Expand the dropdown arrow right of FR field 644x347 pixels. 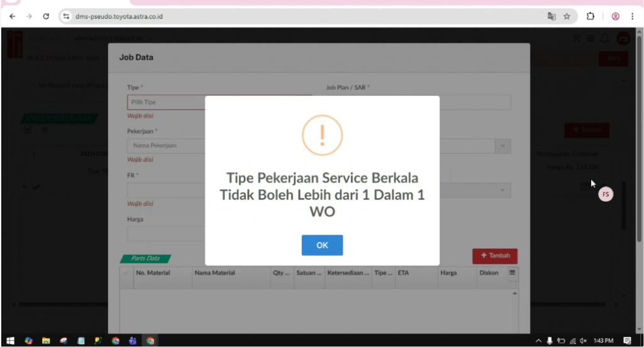coord(502,190)
